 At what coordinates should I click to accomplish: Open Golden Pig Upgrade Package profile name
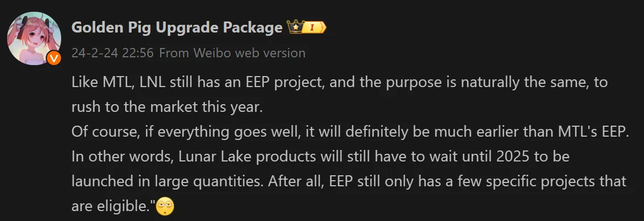[x=177, y=28]
